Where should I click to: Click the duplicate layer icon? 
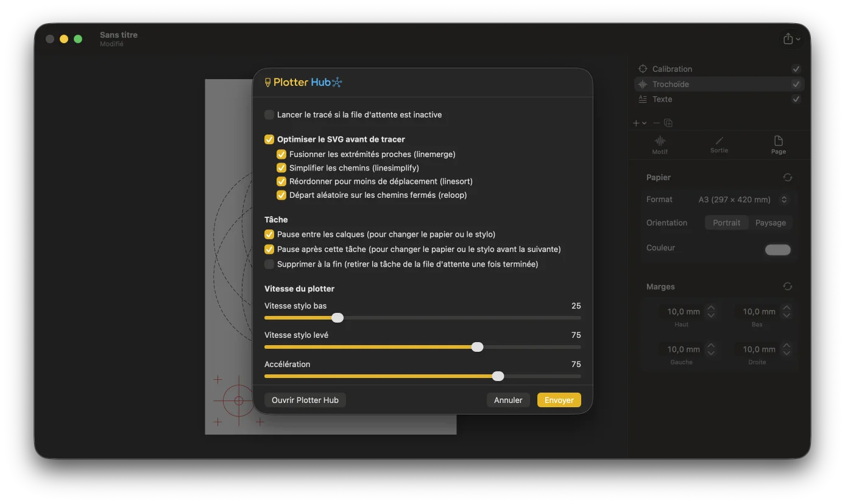pyautogui.click(x=668, y=123)
